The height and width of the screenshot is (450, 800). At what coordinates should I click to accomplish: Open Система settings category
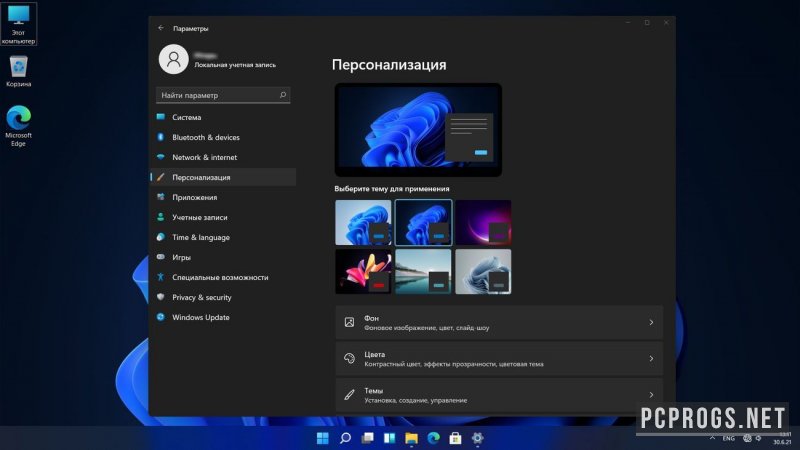(223, 117)
